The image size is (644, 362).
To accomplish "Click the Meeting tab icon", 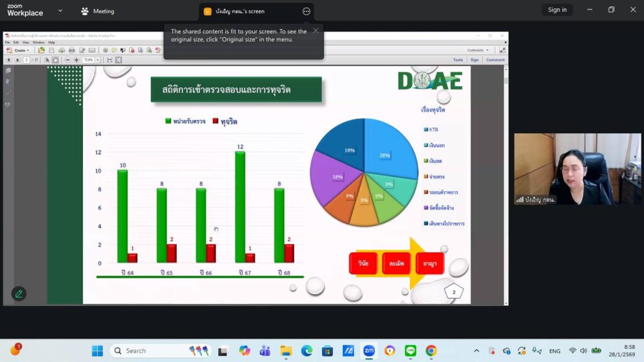I will [x=85, y=11].
